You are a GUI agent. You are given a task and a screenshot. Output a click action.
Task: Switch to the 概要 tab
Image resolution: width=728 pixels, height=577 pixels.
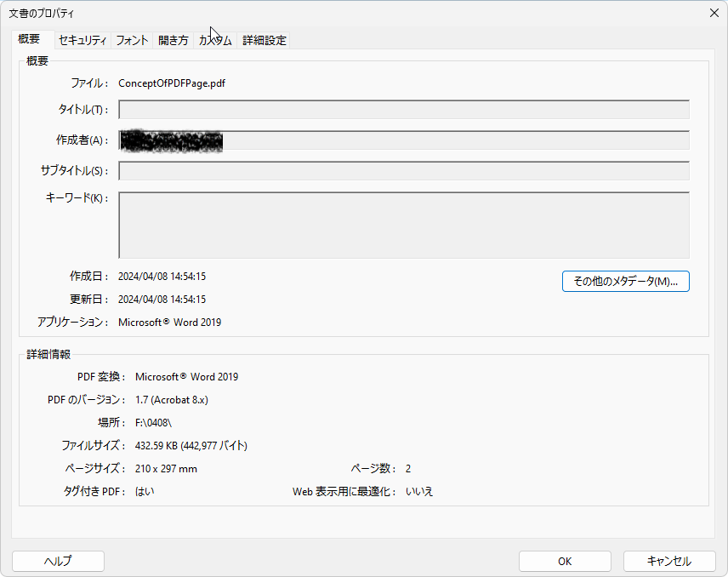(x=29, y=40)
